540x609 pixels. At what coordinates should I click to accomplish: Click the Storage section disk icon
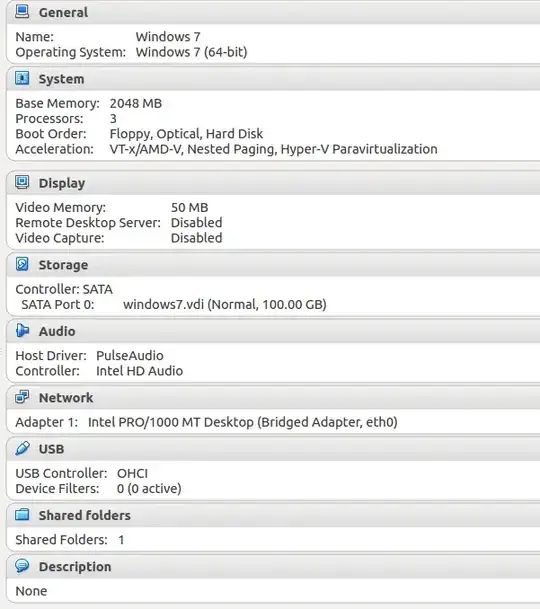click(x=22, y=264)
